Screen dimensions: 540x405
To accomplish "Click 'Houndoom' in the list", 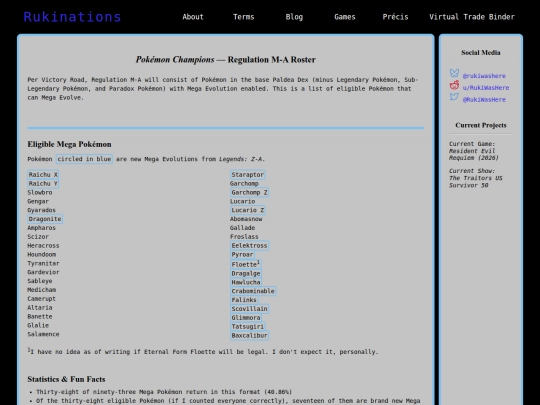I will click(42, 255).
